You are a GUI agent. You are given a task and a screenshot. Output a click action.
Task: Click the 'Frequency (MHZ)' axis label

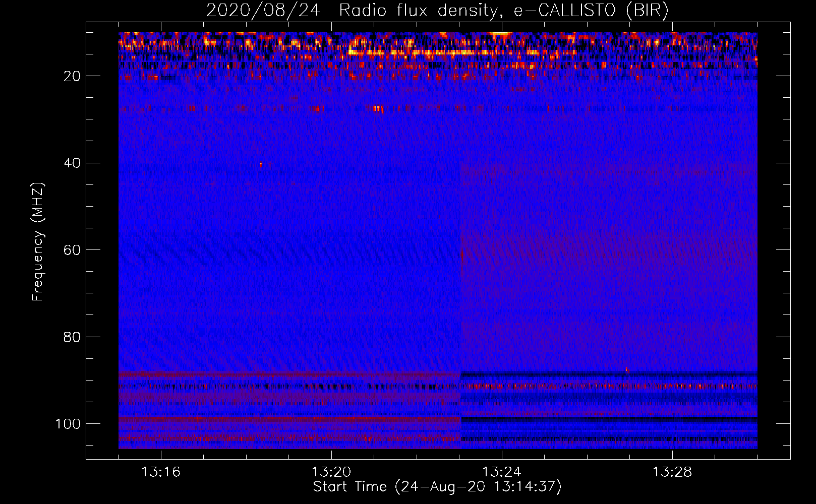(38, 241)
